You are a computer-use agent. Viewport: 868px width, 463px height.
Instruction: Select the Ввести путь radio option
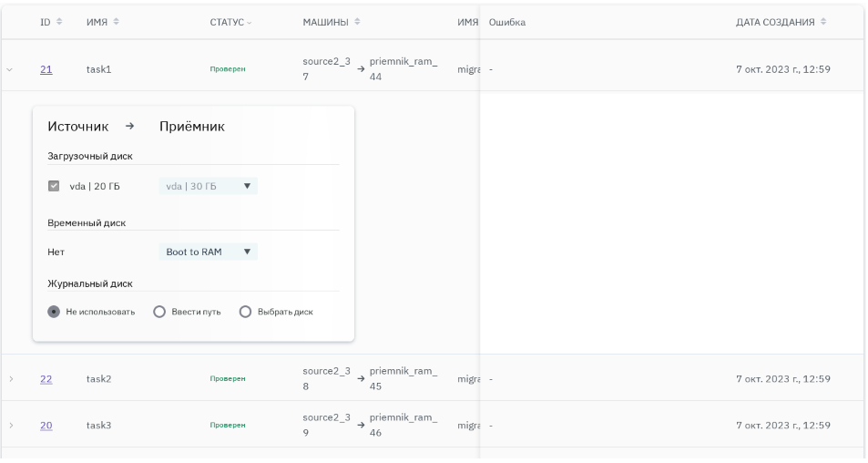click(159, 312)
